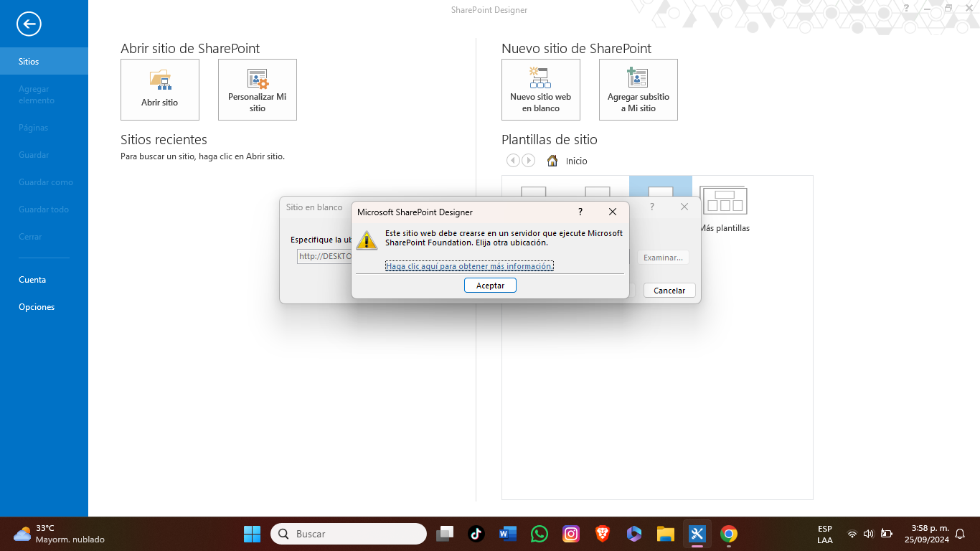Open TikTok from the taskbar
This screenshot has height=551, width=980.
point(476,534)
